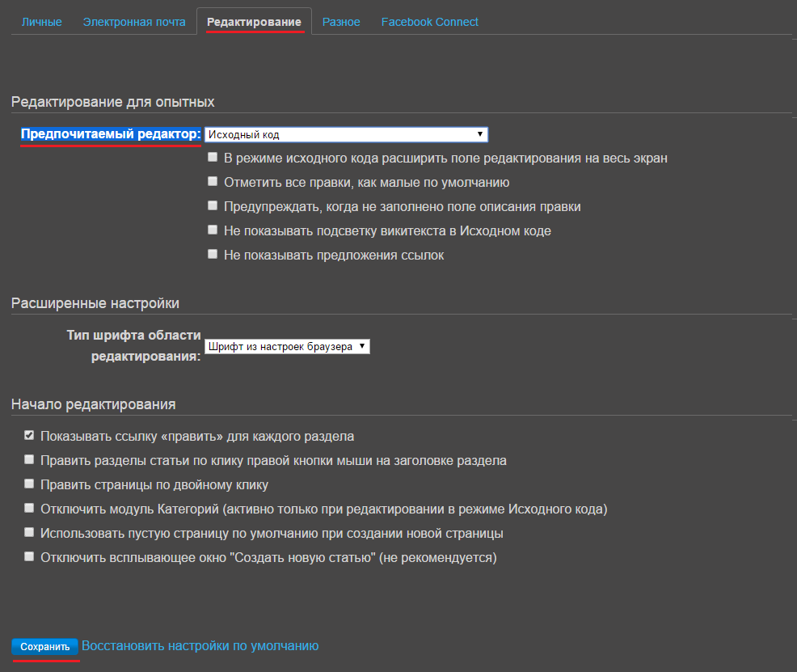Screen dimensions: 797x672
Task: Click 'Тип шрифта области редактирования:' label
Action: pos(133,345)
